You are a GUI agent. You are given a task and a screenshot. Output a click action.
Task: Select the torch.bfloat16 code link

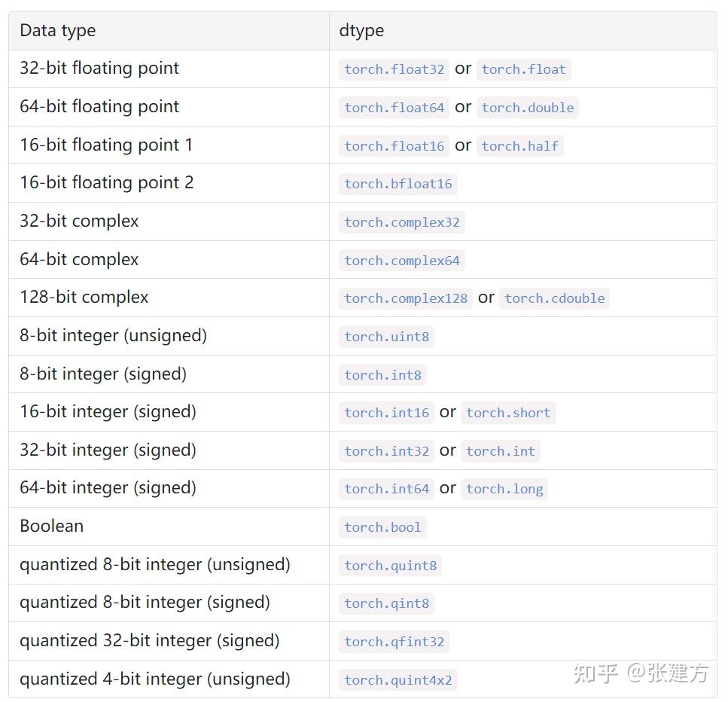click(398, 184)
